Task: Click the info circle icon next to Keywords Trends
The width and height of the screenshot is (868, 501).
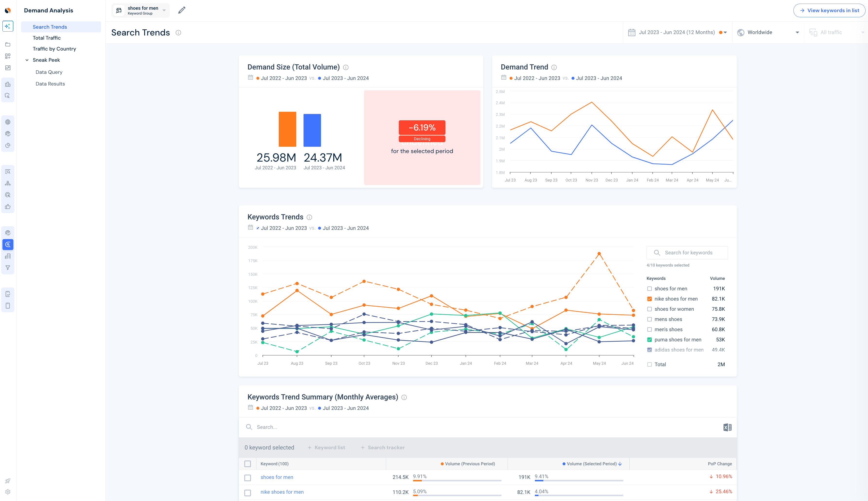Action: point(309,216)
